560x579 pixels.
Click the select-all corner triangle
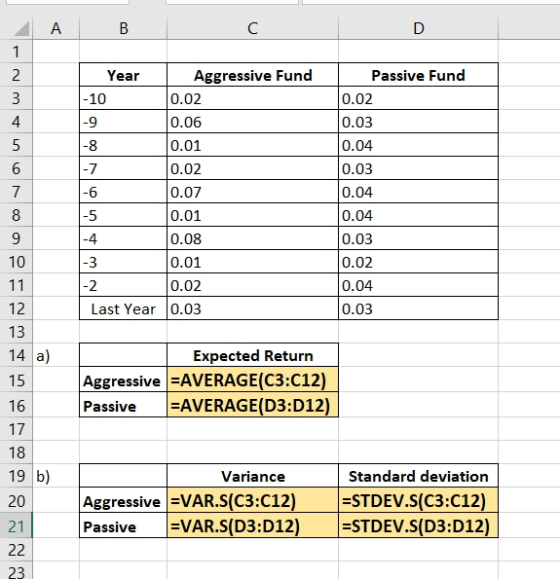pos(21,29)
